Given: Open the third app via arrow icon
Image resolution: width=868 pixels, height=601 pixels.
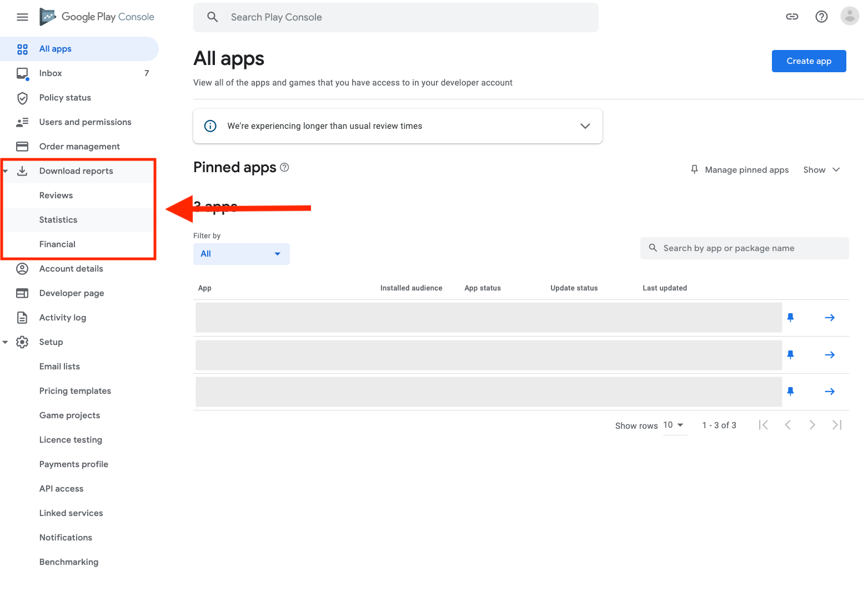Looking at the screenshot, I should [830, 392].
